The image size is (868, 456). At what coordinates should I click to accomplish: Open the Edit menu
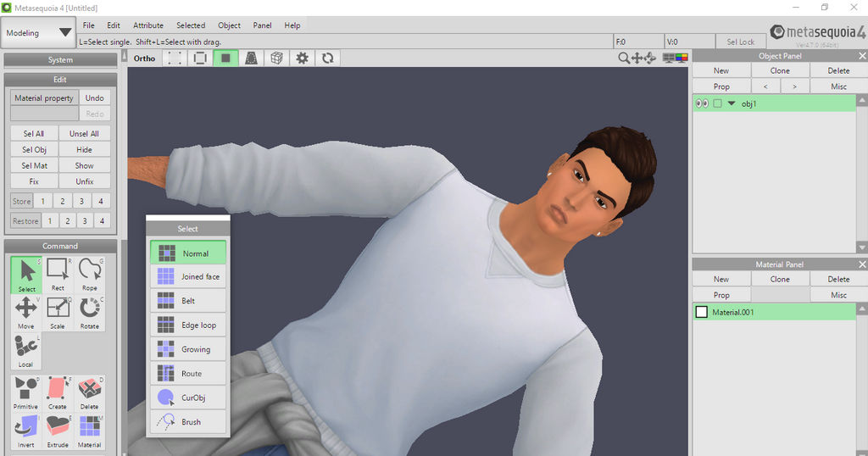click(114, 25)
